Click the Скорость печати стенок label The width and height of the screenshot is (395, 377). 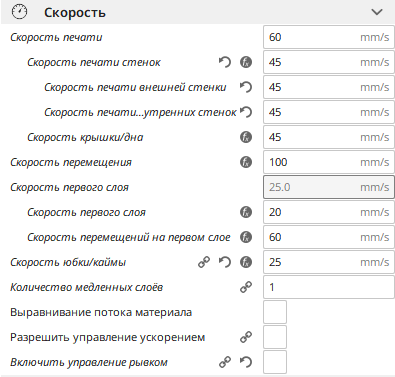tap(94, 62)
